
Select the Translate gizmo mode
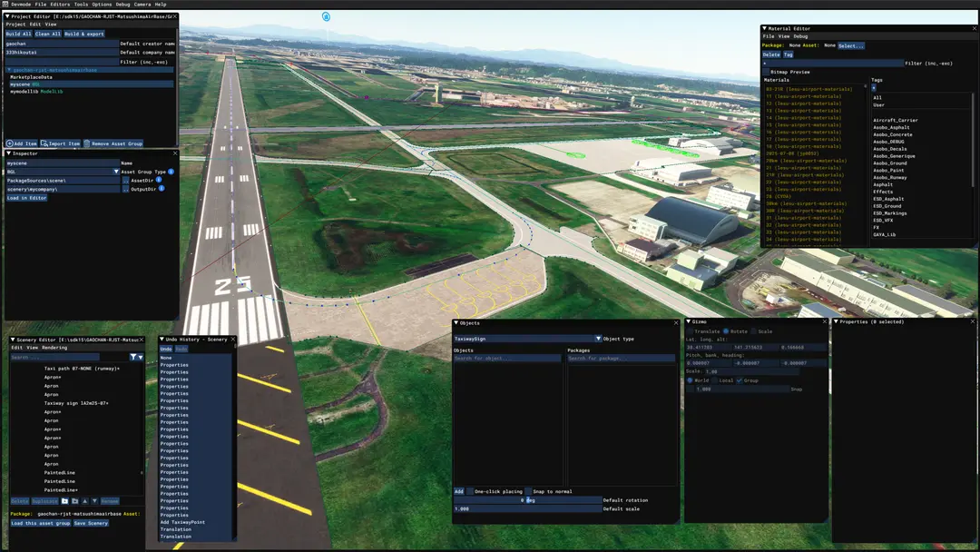pyautogui.click(x=690, y=331)
